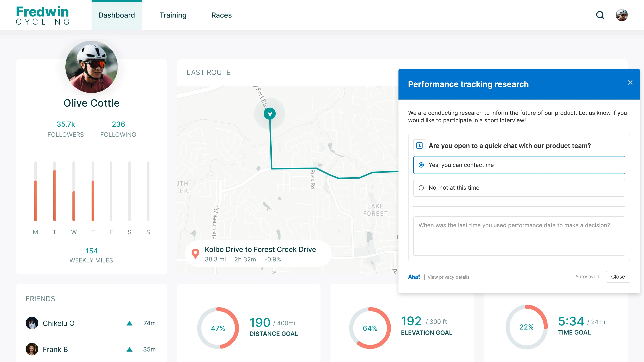
Task: Open the Races tab
Action: coord(222,15)
